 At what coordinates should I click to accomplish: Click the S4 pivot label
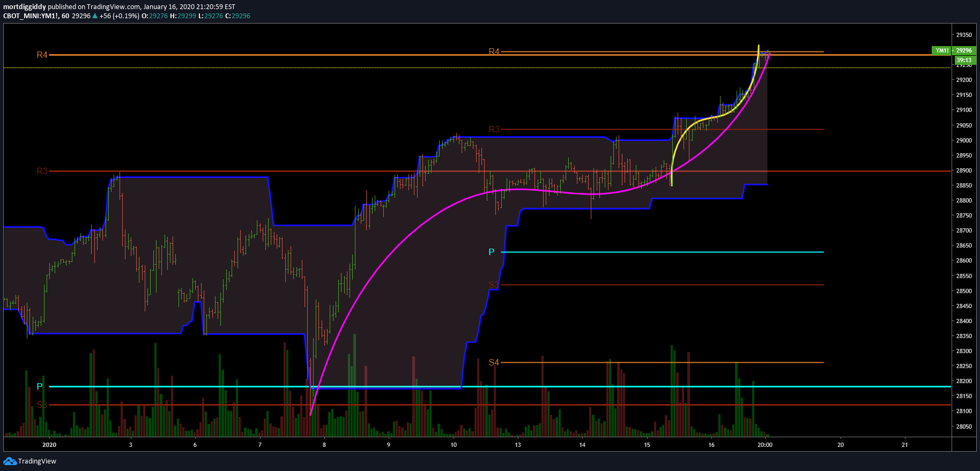(x=494, y=363)
